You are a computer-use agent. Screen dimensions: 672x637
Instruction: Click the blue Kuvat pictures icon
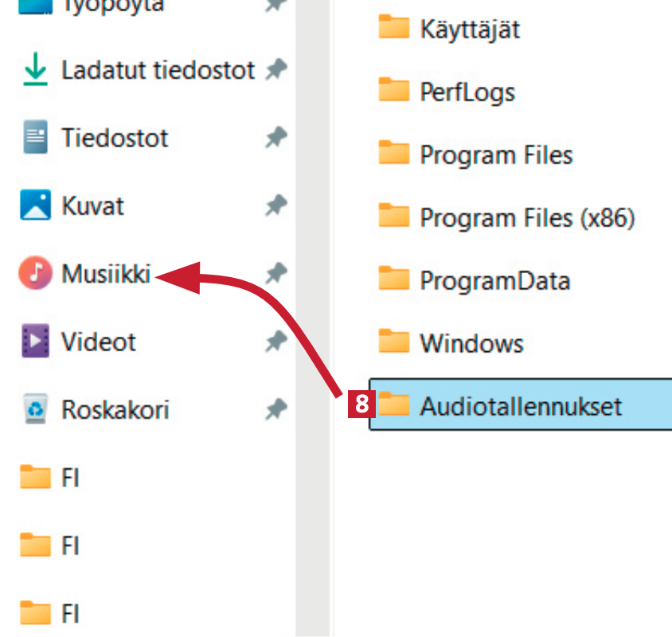coord(34,206)
